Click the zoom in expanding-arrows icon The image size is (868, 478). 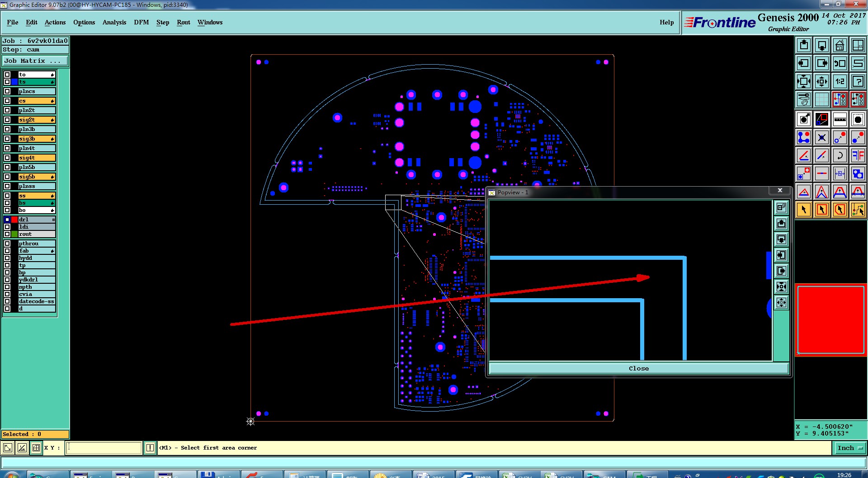[804, 81]
